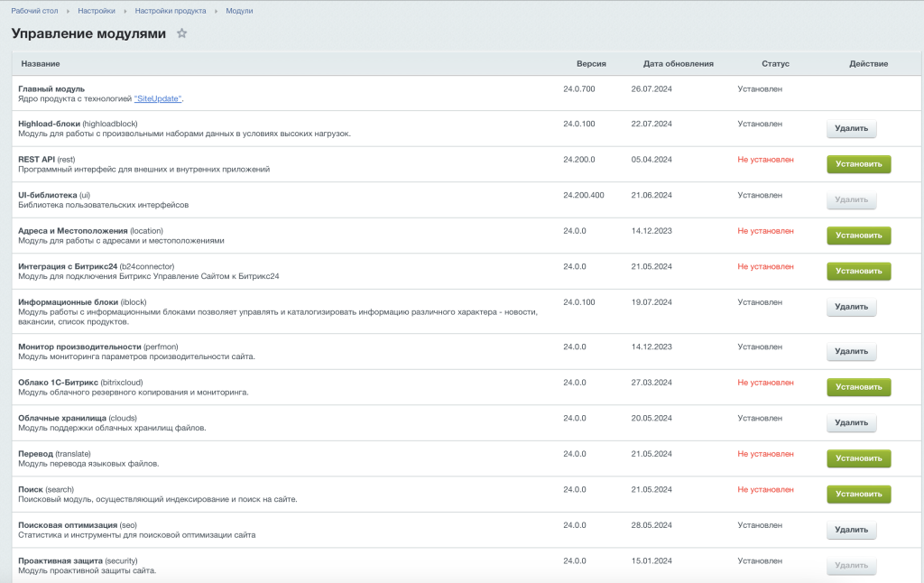Click version 24.0.700 cell

click(579, 89)
